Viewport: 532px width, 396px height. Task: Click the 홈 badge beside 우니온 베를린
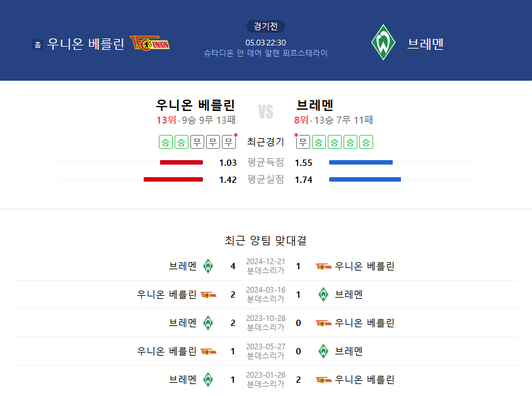click(x=38, y=44)
